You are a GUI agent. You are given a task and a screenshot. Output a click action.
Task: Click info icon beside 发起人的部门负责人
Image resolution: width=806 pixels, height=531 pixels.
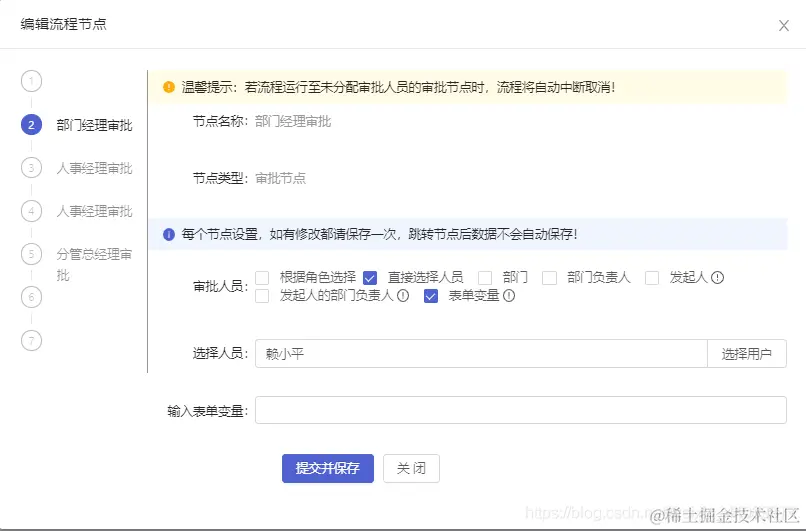(x=403, y=296)
